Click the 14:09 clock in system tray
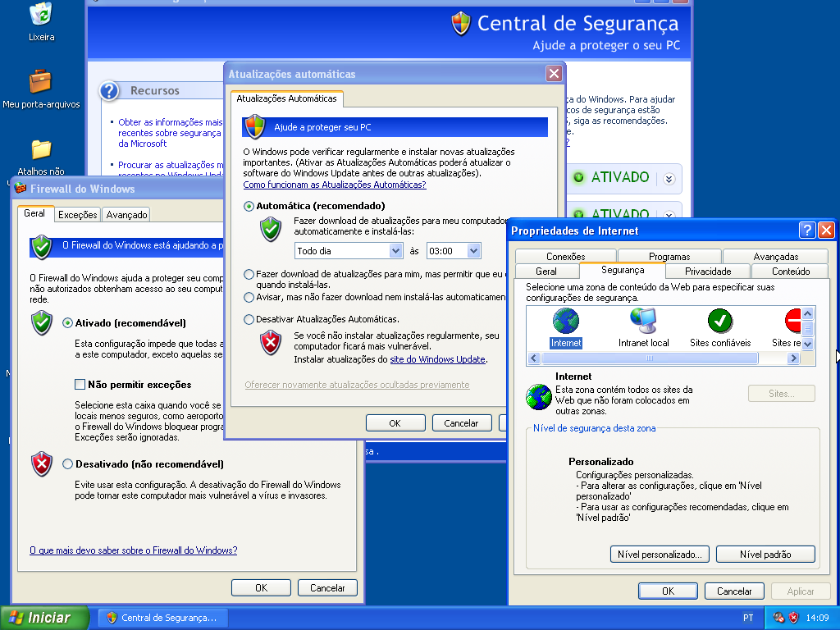 point(817,618)
